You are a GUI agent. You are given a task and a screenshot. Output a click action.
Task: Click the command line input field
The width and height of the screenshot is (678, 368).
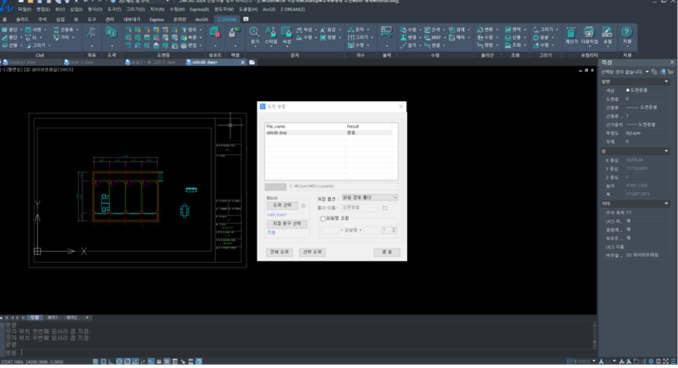[303, 353]
